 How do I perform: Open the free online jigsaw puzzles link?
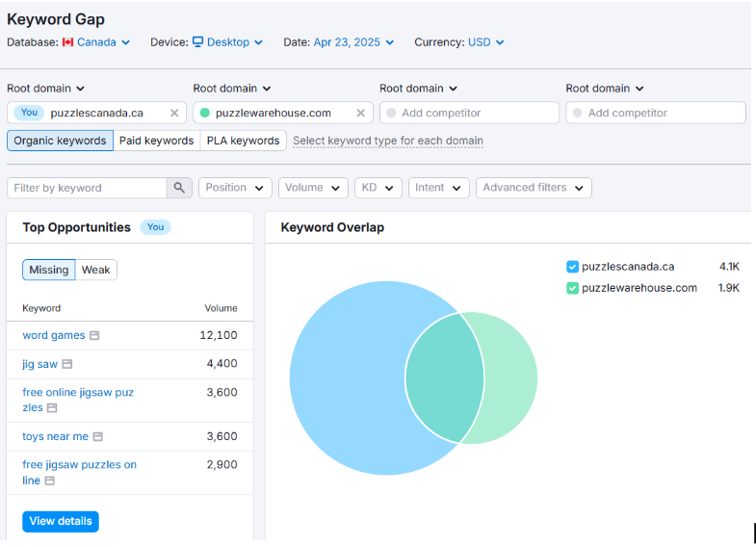pos(78,400)
